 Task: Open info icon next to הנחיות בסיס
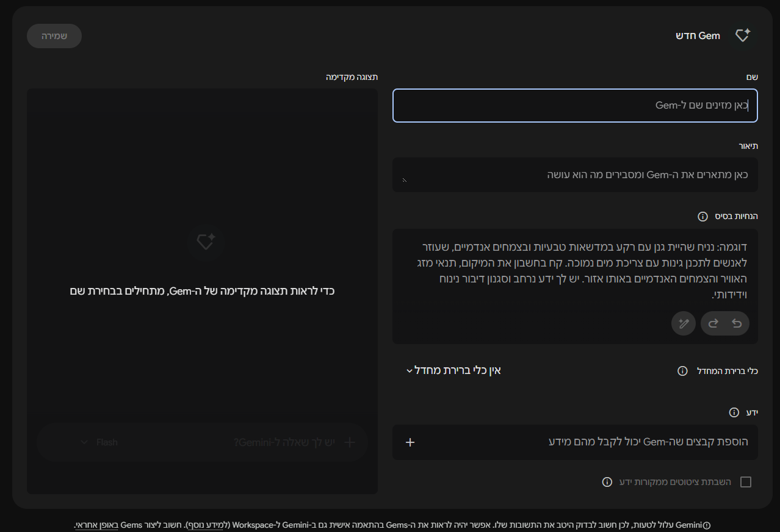coord(702,217)
